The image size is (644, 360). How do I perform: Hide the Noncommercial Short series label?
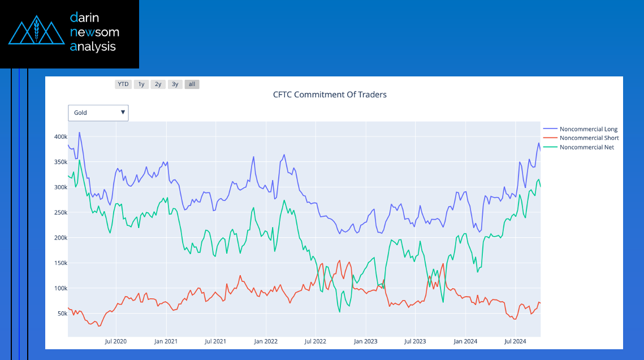pyautogui.click(x=589, y=138)
